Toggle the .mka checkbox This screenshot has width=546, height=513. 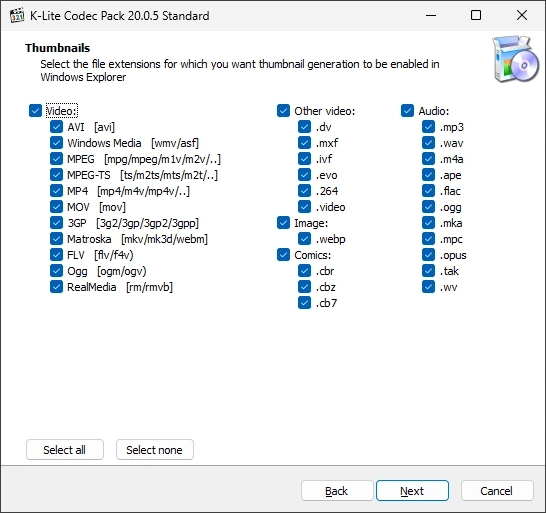coord(428,223)
